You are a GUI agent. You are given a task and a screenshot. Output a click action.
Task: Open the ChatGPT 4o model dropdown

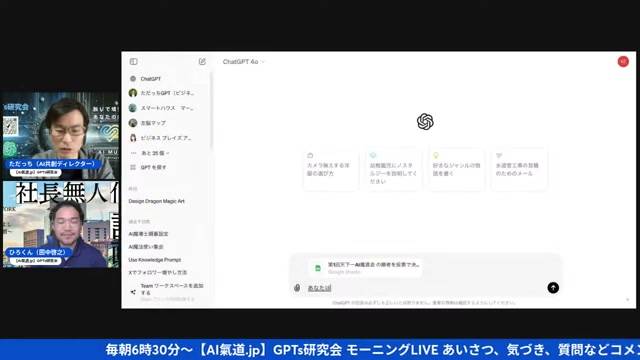(244, 62)
